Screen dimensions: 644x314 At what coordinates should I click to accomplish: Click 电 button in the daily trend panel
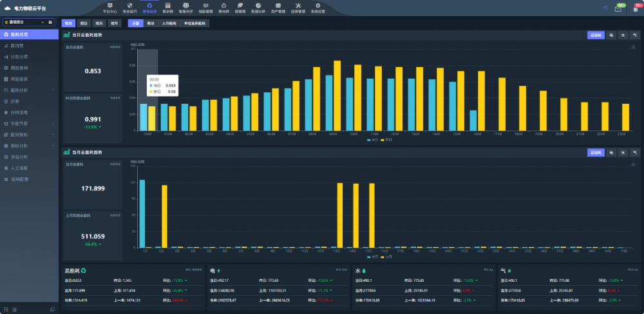(x=611, y=35)
